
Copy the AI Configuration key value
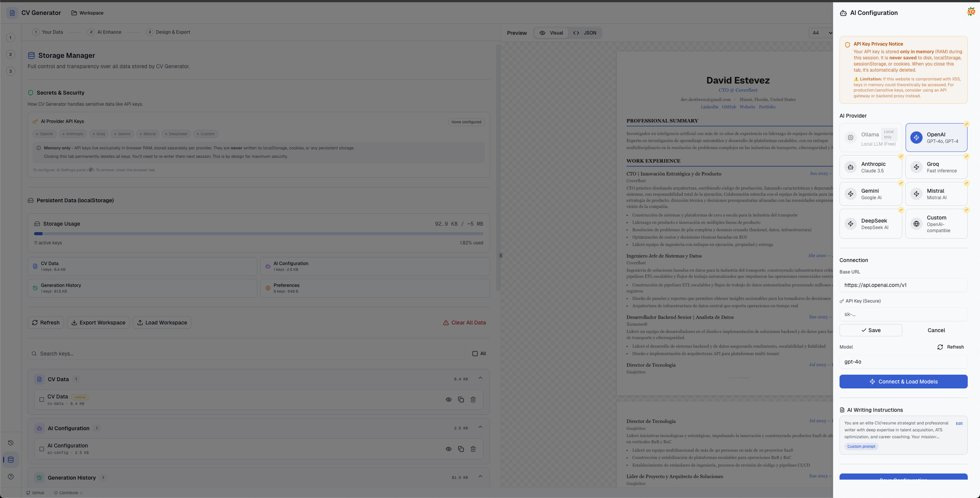pos(461,449)
